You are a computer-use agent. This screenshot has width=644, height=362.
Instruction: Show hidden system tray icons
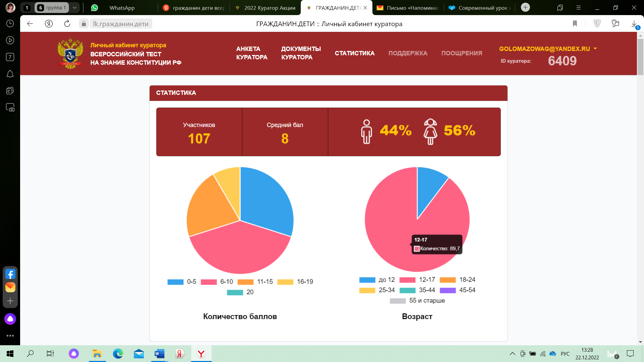[512, 354]
